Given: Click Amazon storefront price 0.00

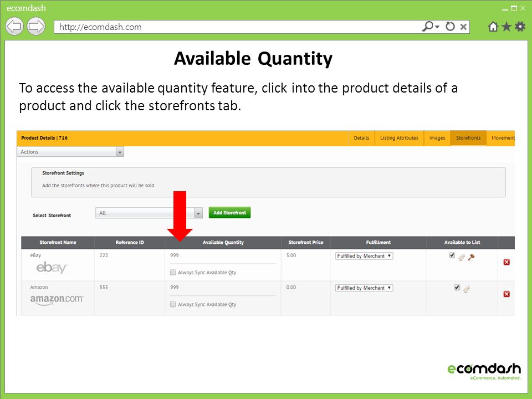Looking at the screenshot, I should pos(291,288).
